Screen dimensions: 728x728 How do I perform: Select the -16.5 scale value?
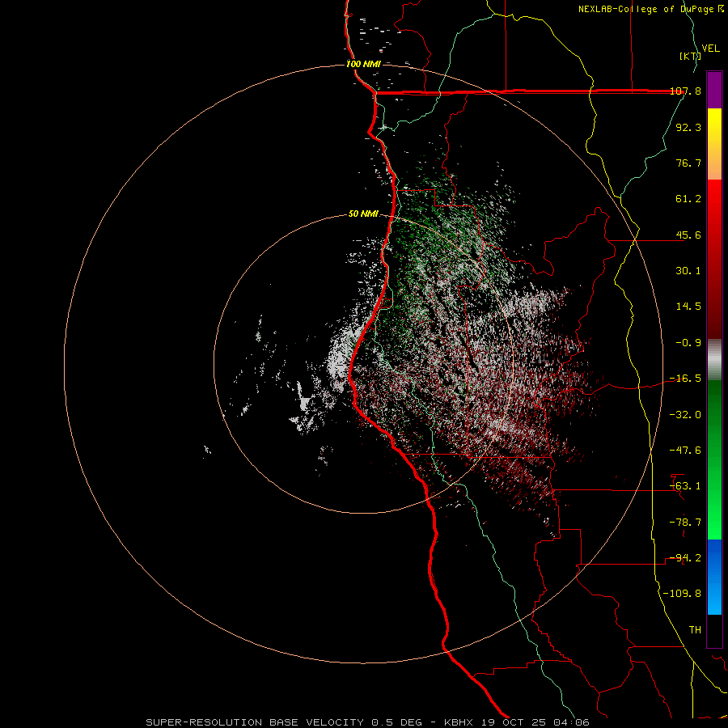685,379
